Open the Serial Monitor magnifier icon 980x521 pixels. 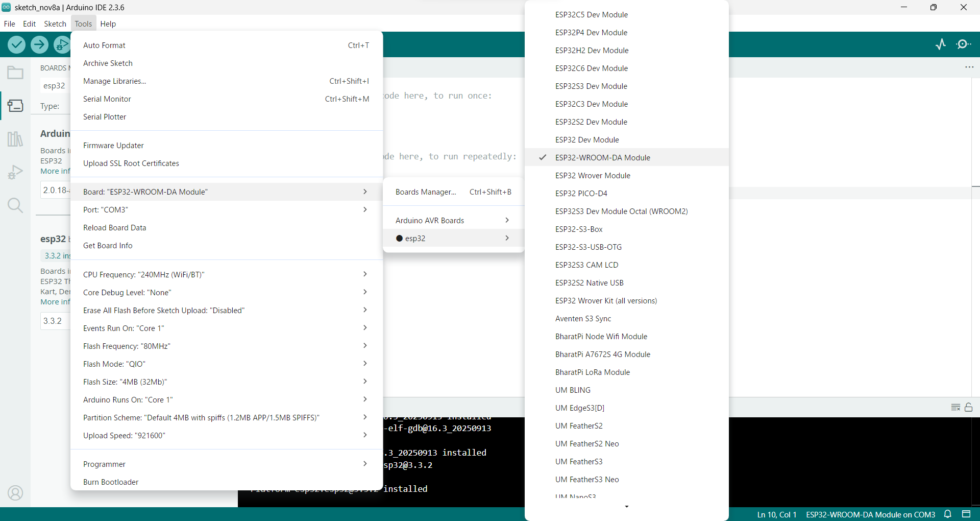(964, 44)
